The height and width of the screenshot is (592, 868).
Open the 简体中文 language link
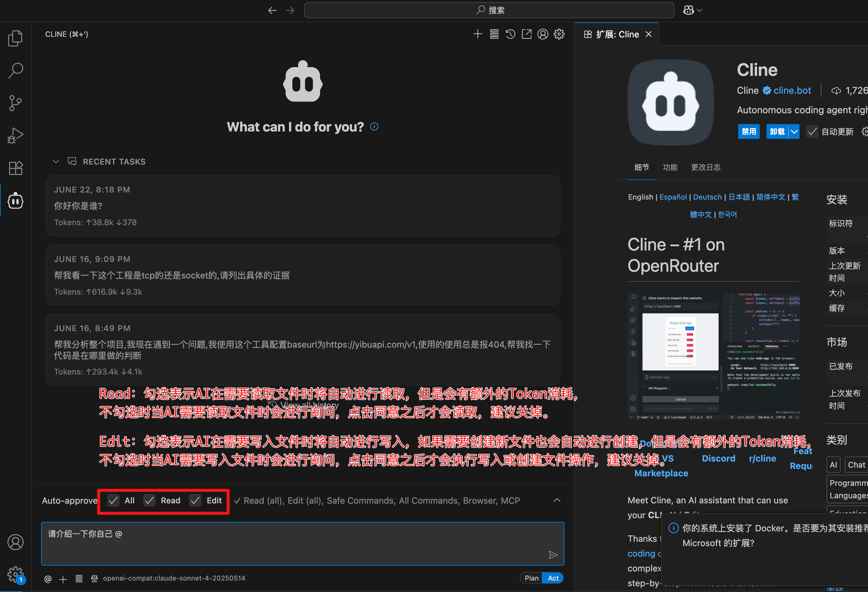770,197
